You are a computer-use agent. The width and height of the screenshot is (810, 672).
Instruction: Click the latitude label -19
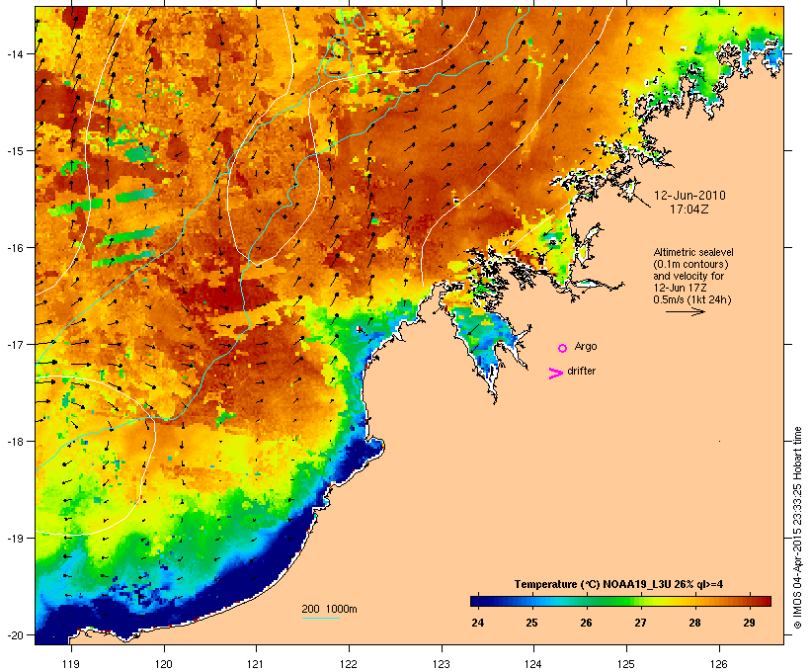coord(15,539)
